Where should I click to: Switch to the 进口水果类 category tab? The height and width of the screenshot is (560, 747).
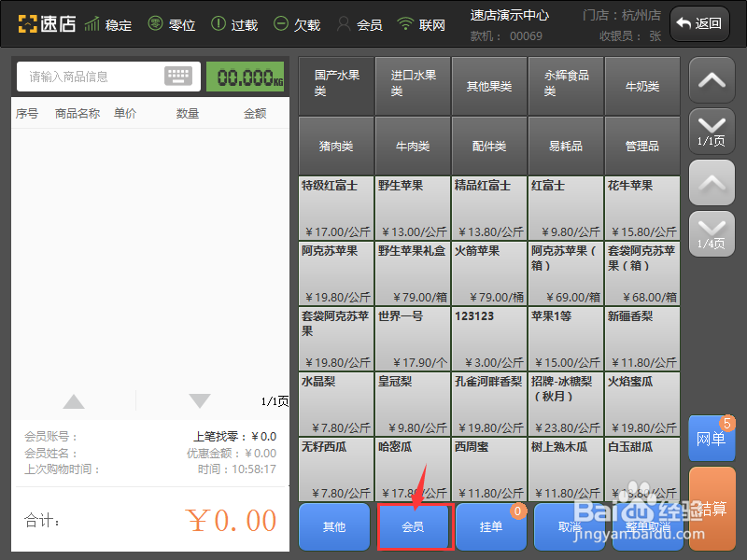click(412, 85)
